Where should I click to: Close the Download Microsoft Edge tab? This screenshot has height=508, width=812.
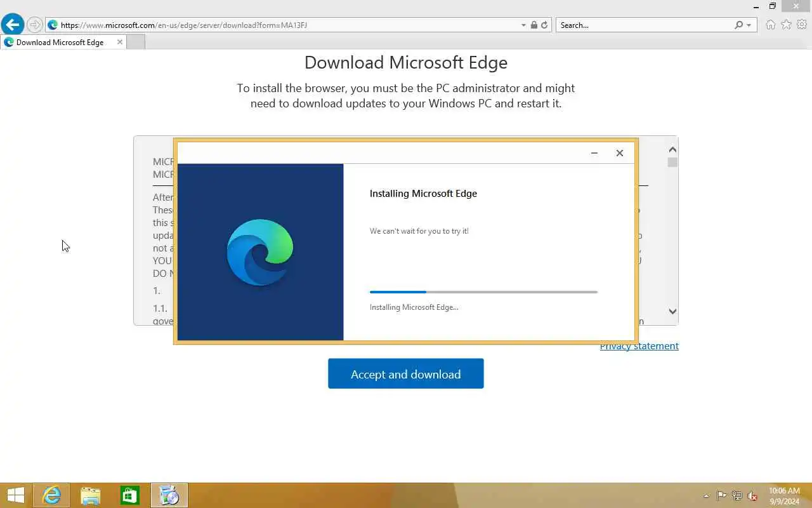[119, 42]
